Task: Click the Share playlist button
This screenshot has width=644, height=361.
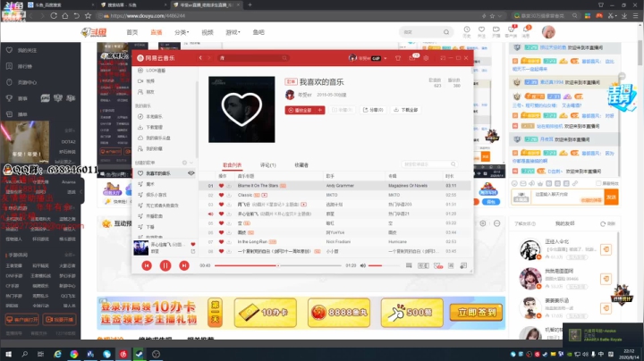Action: pyautogui.click(x=373, y=110)
